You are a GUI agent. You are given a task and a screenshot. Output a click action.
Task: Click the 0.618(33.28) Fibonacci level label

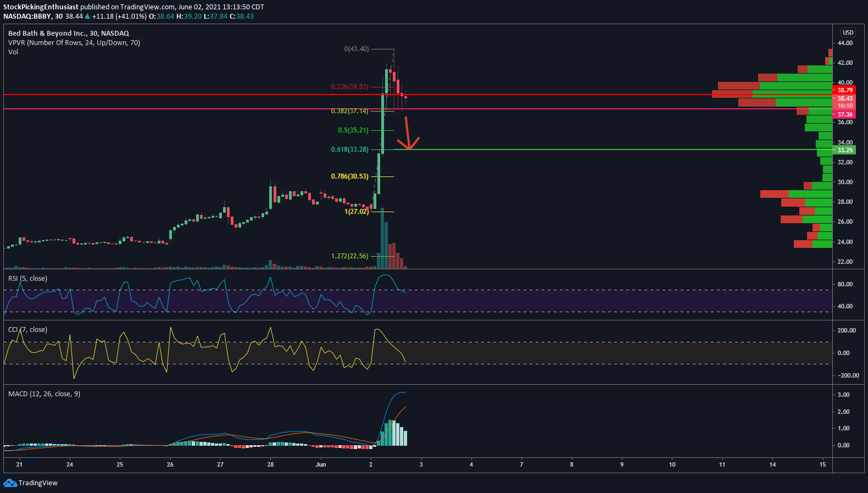point(349,149)
